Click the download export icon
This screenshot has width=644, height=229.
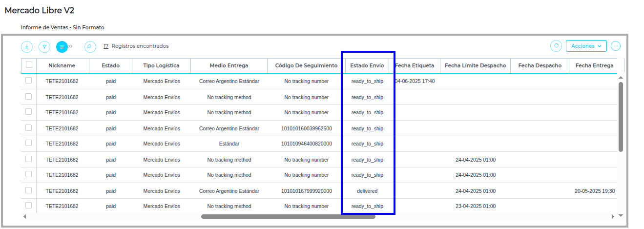click(27, 46)
